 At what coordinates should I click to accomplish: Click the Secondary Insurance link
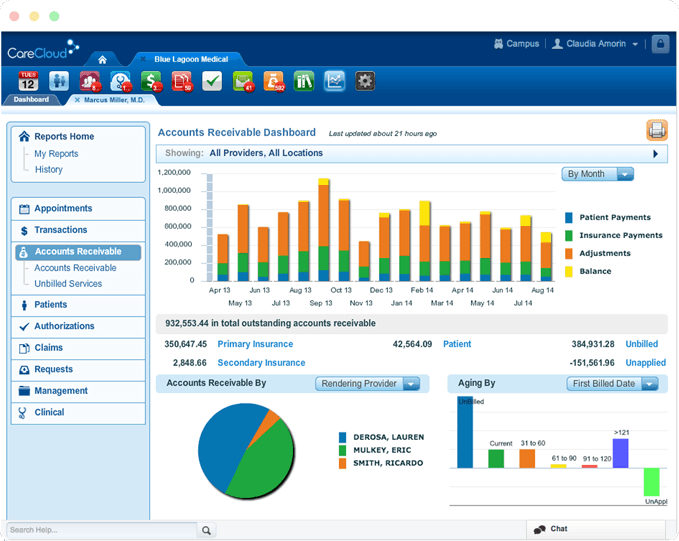(261, 363)
